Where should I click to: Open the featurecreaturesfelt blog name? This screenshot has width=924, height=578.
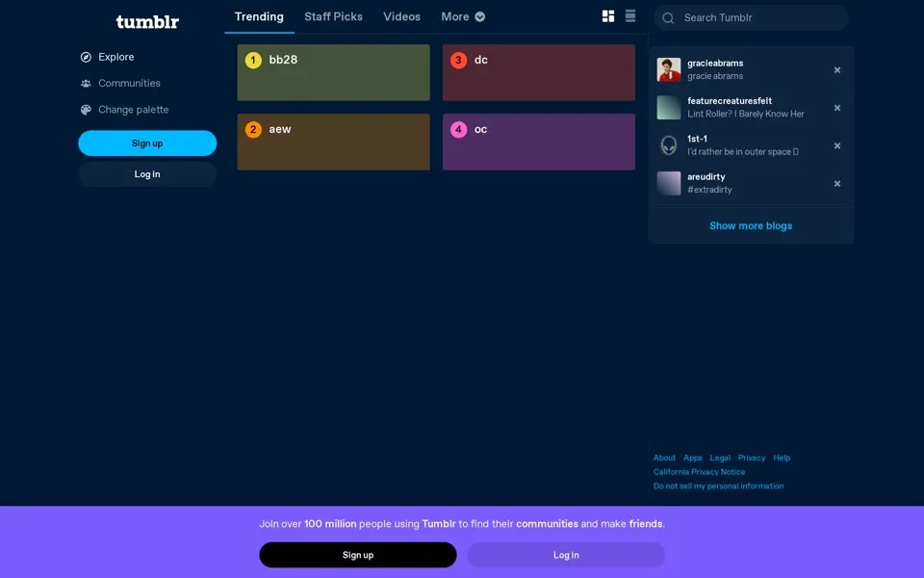(730, 101)
